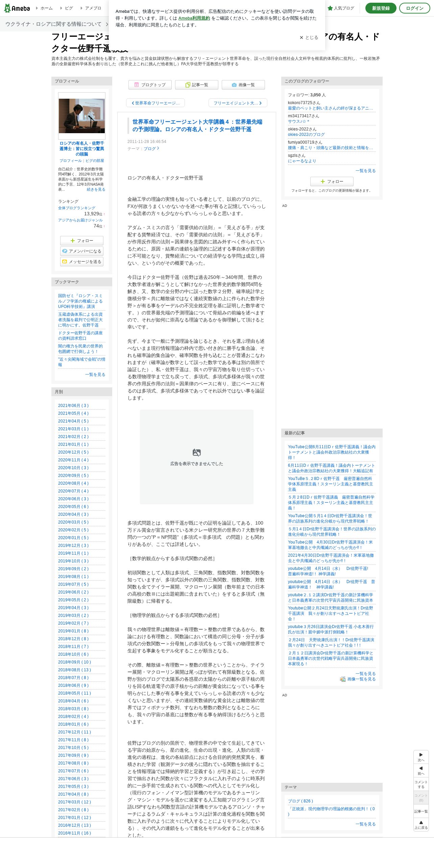Open theme 「正統派」現代物理学の理論的根拠の批判！

[x=332, y=812]
